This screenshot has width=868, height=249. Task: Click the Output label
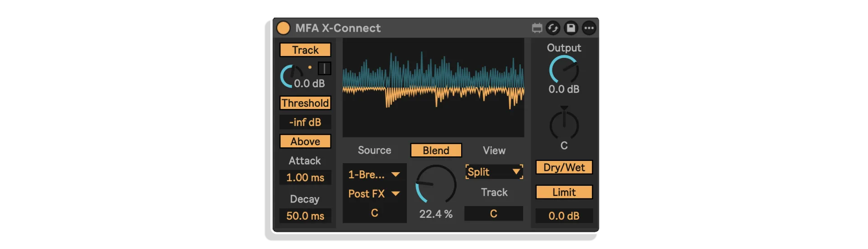(564, 48)
